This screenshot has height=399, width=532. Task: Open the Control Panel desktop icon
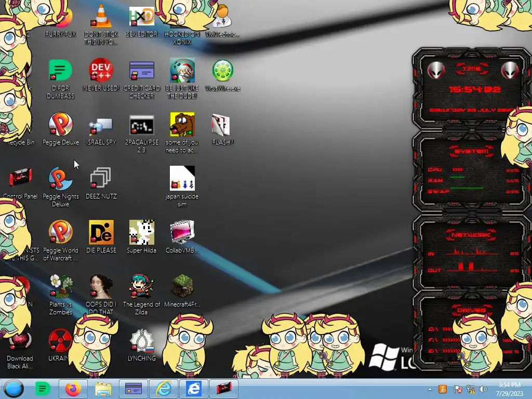click(20, 177)
